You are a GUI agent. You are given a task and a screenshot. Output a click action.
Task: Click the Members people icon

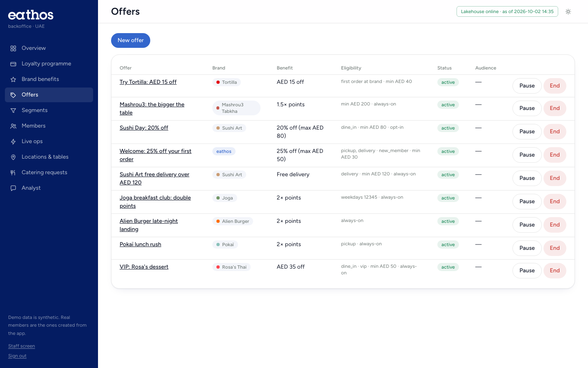click(13, 126)
